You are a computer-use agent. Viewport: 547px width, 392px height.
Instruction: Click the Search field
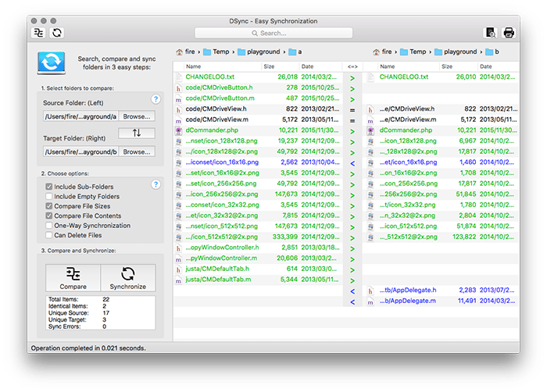coord(273,33)
